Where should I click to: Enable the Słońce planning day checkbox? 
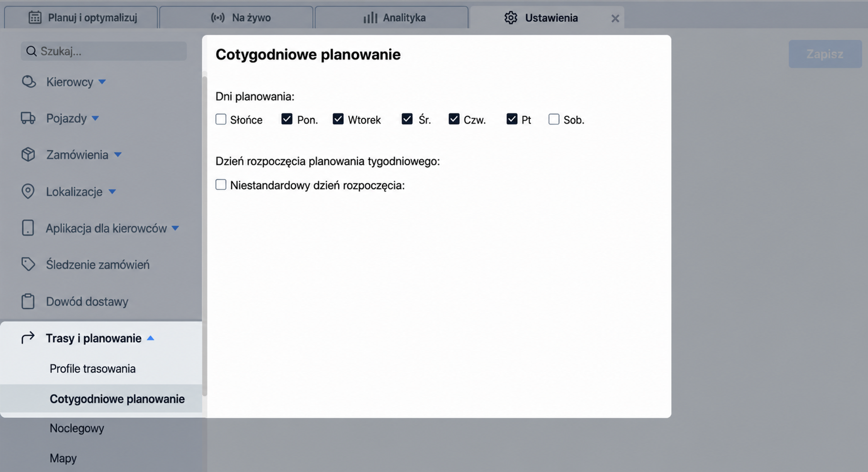[221, 119]
